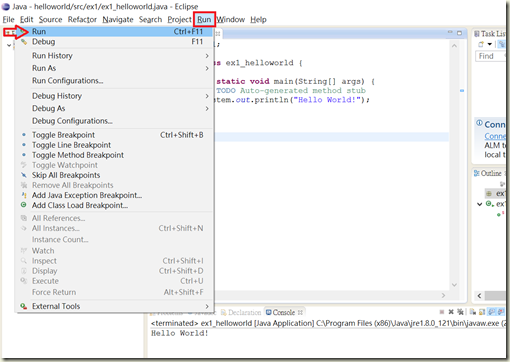Click the editor horizontal scroll-right arrow

[443, 295]
